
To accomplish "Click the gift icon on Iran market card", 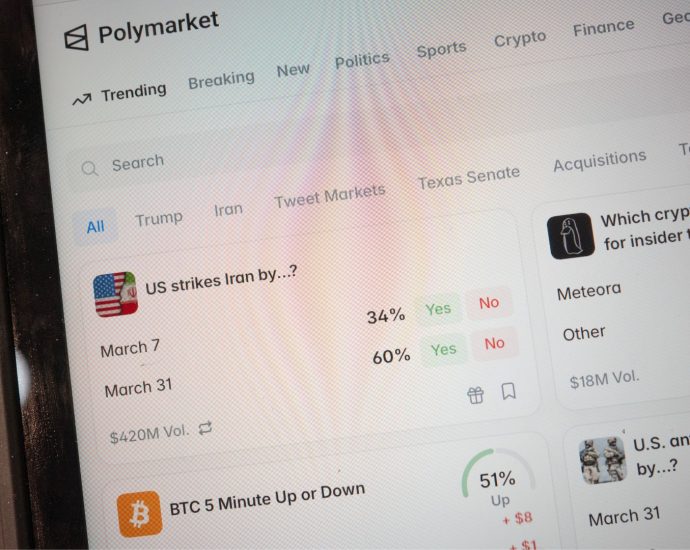I will pos(476,395).
